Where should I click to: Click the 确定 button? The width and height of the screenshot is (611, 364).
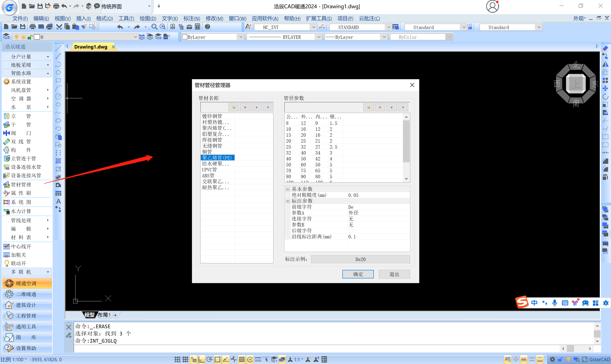tap(358, 274)
